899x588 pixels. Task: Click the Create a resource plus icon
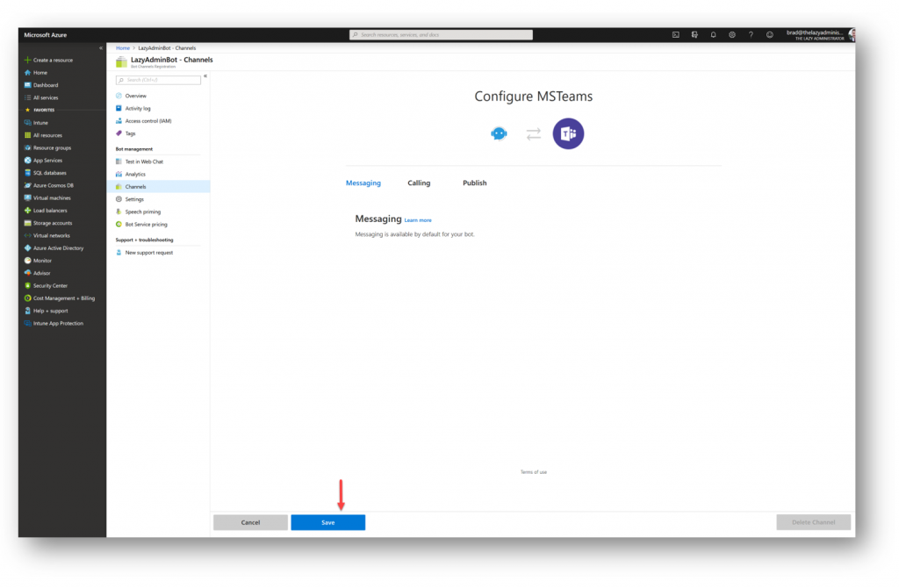pyautogui.click(x=27, y=61)
